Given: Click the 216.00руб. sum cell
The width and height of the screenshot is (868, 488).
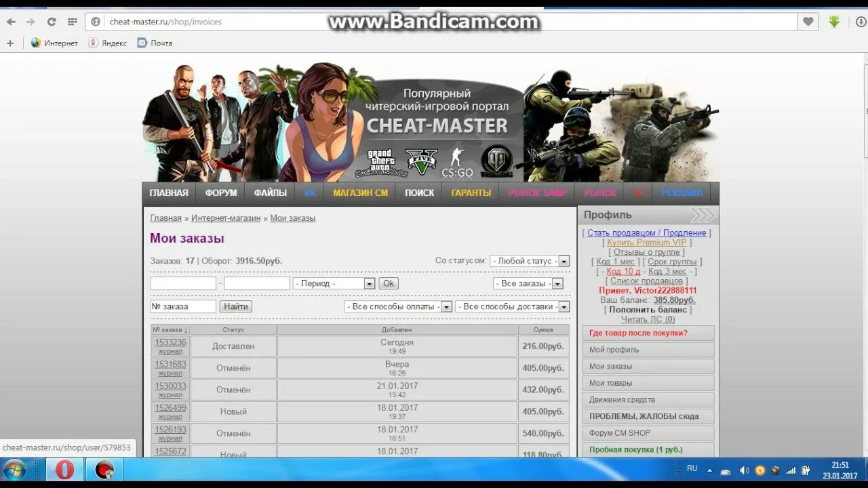Looking at the screenshot, I should (x=543, y=346).
